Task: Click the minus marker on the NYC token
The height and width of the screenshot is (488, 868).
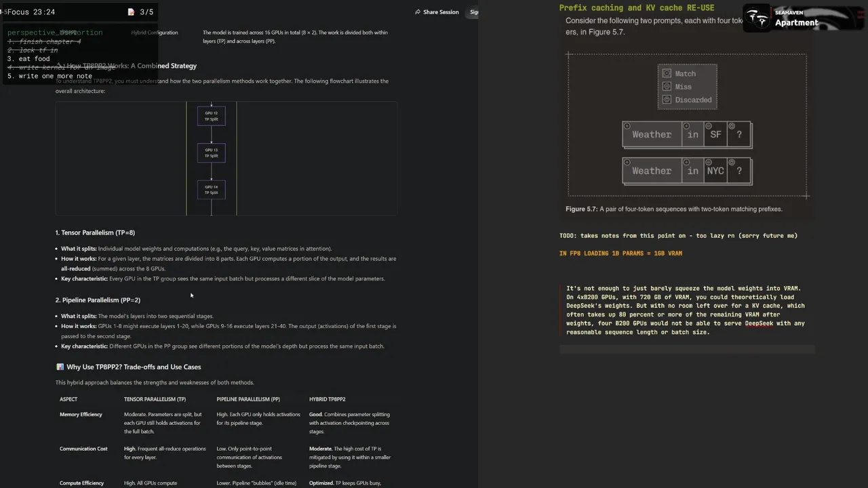Action: [x=709, y=163]
